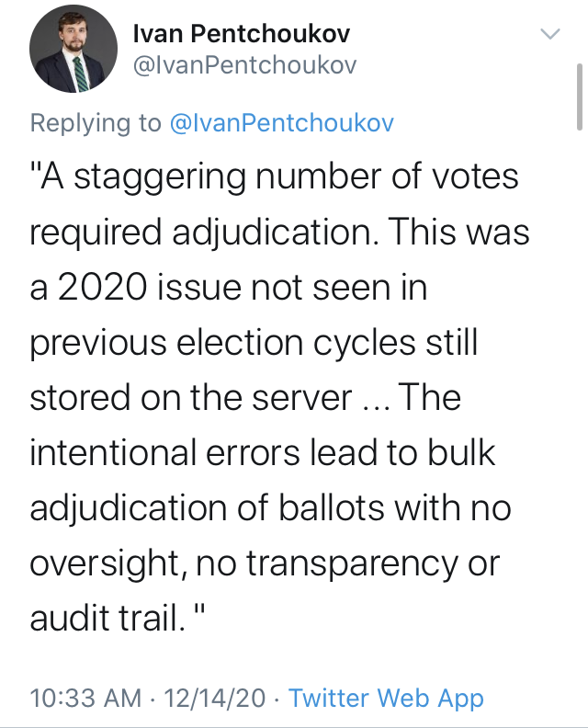Click the line 'oversight, no transparency or'
The height and width of the screenshot is (728, 588).
coord(265,563)
